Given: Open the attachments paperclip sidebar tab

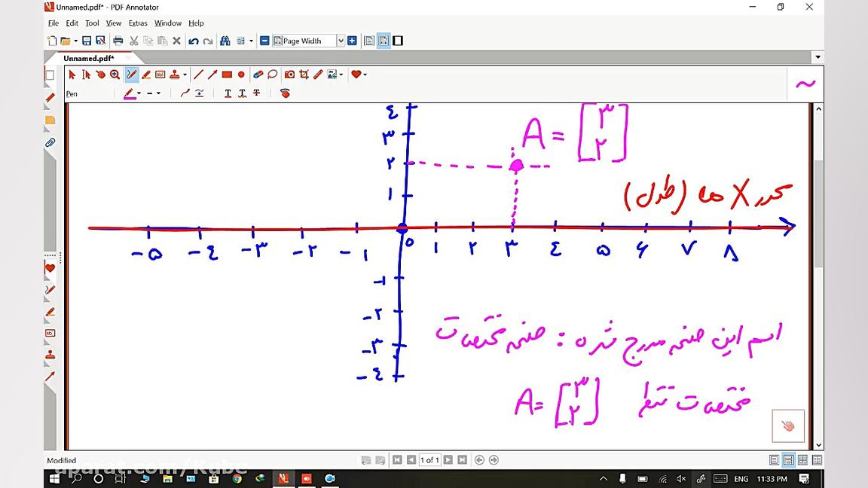Looking at the screenshot, I should [x=50, y=143].
